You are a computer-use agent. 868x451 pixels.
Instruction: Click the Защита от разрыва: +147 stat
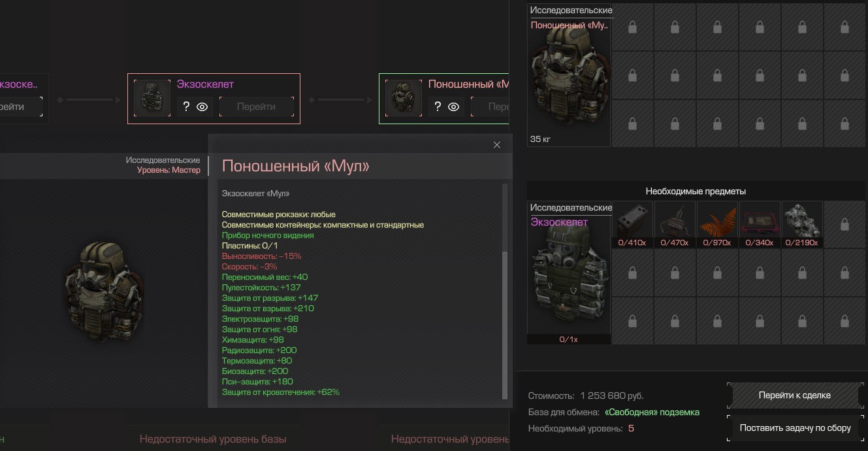click(x=270, y=298)
